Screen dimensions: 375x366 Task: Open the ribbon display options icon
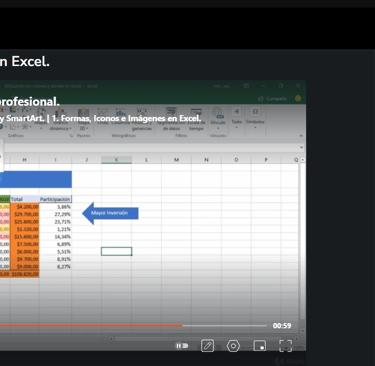coord(246,86)
